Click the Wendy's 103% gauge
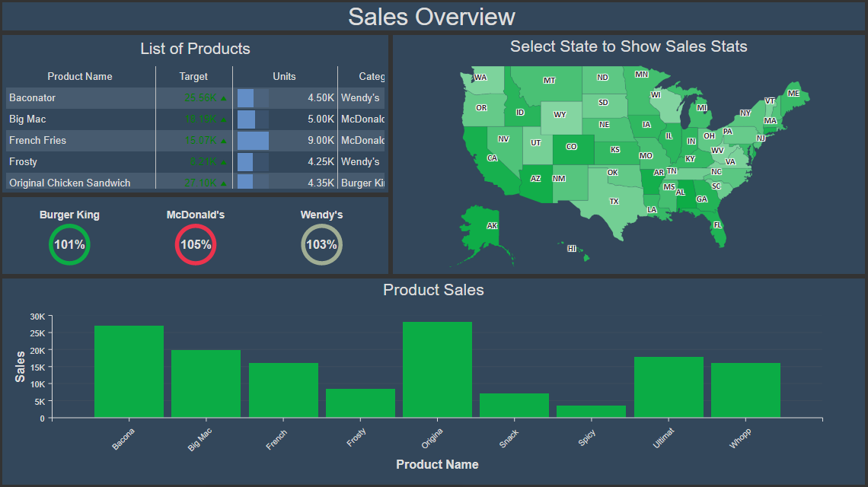The width and height of the screenshot is (868, 487). click(321, 244)
